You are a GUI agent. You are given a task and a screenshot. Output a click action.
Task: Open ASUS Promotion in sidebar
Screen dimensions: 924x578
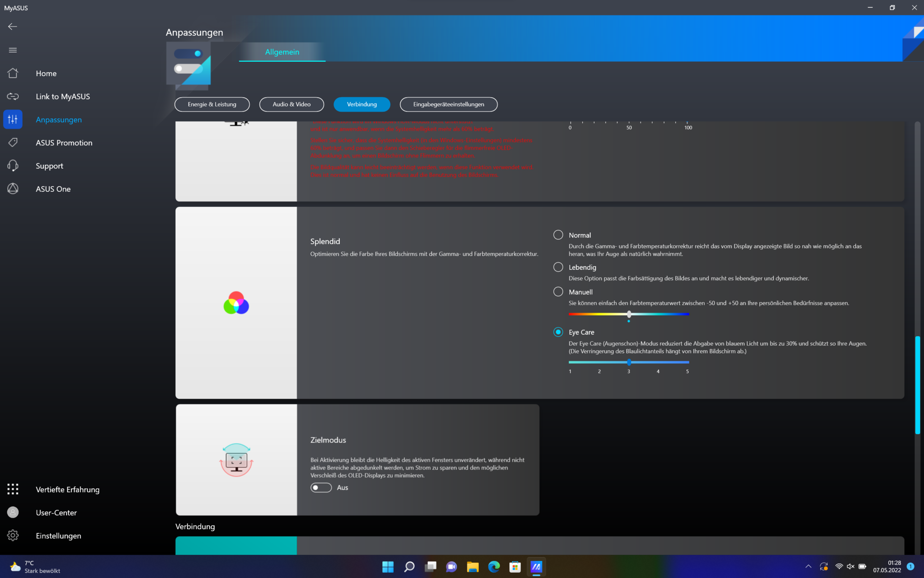(64, 143)
